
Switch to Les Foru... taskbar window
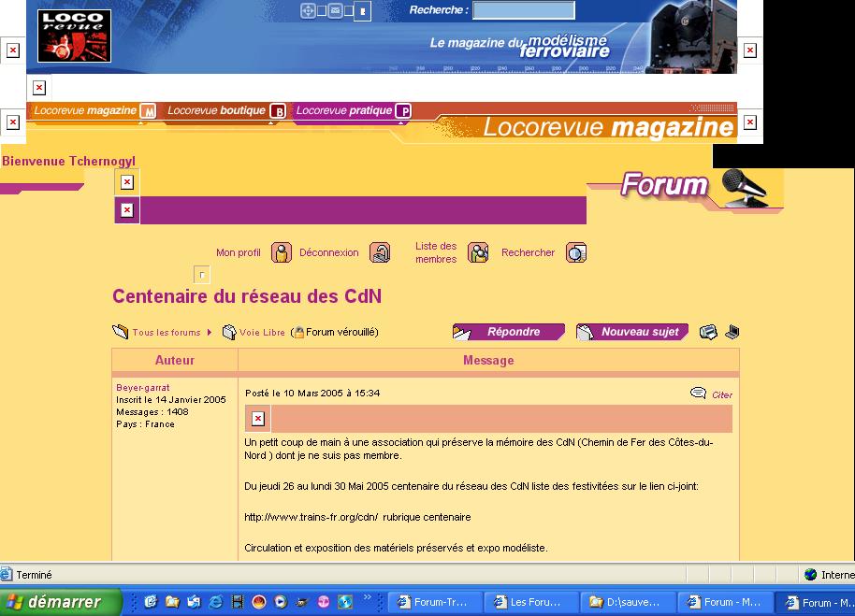[x=530, y=602]
